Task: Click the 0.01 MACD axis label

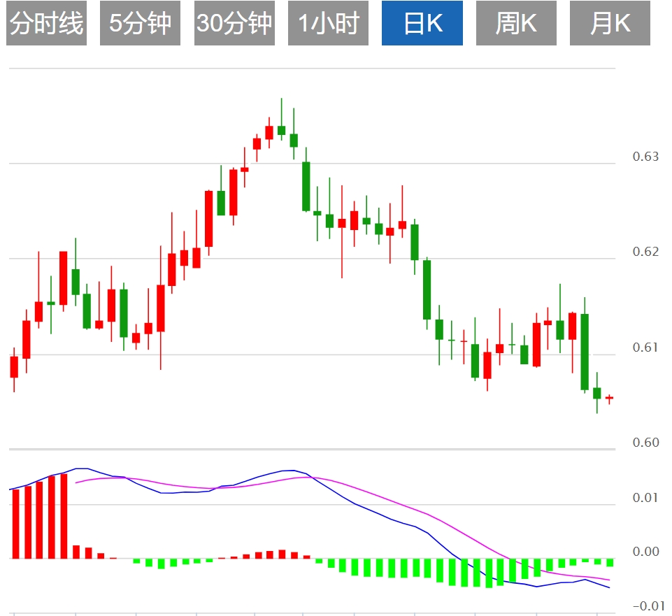Action: tap(645, 498)
